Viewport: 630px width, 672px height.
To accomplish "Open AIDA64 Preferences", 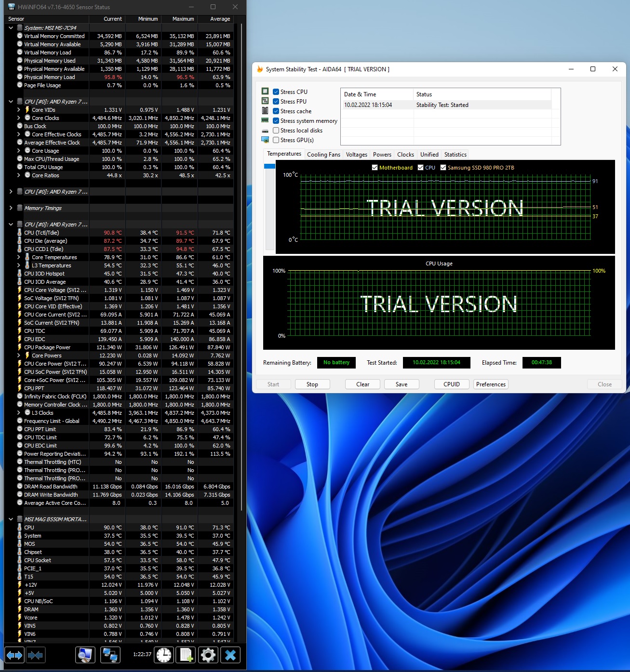I will click(x=491, y=384).
